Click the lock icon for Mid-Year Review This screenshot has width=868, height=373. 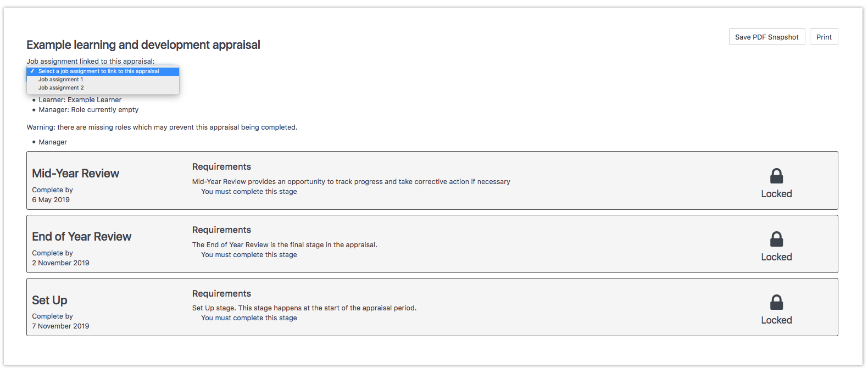click(x=776, y=176)
